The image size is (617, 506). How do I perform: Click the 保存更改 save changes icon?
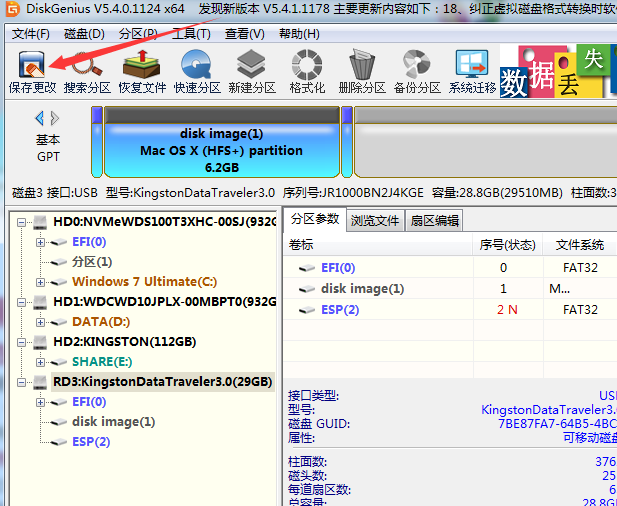coord(32,72)
